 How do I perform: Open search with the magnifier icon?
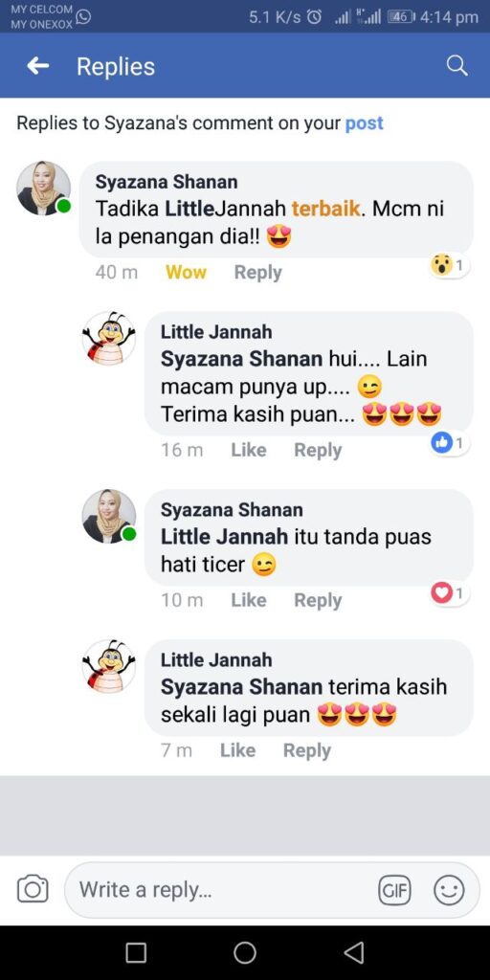coord(457,66)
